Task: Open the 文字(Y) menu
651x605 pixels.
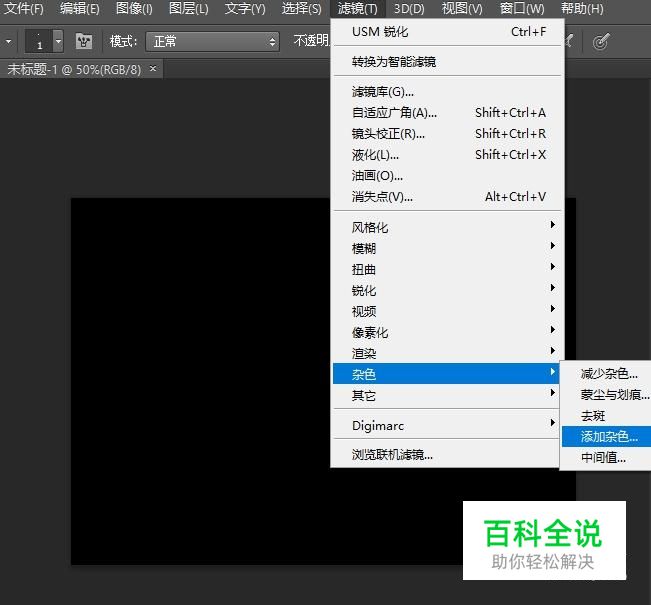Action: pos(245,8)
